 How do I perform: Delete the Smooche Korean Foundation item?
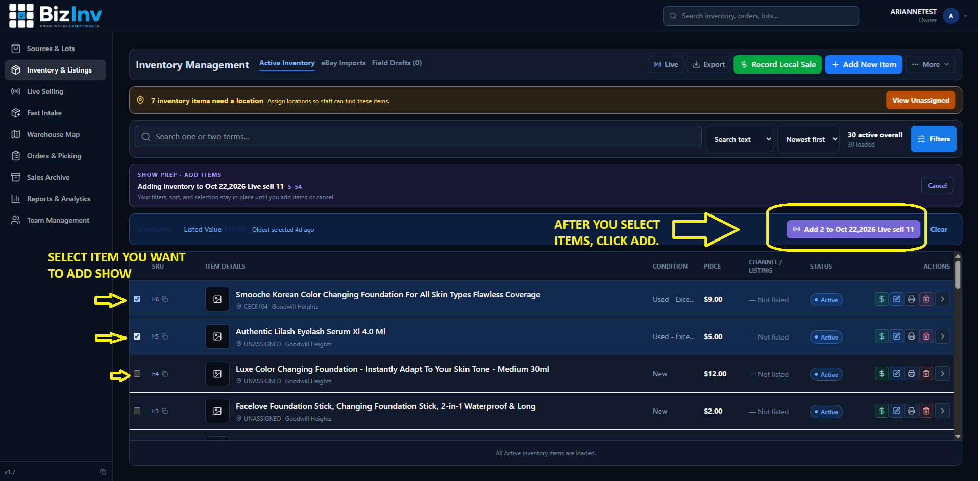926,299
